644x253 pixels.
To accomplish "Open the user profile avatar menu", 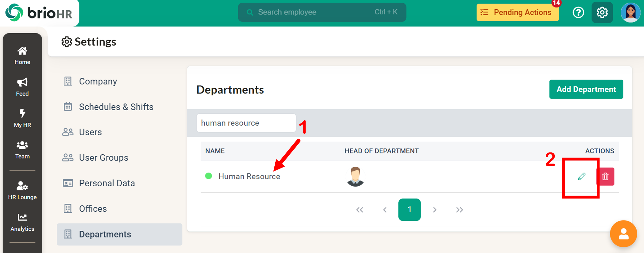I will tap(630, 13).
